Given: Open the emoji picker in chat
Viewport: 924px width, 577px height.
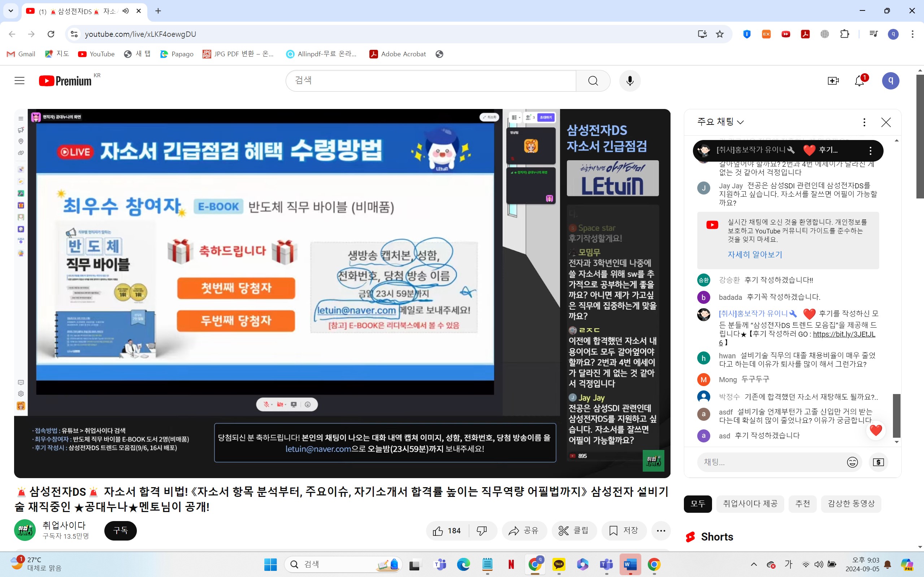Looking at the screenshot, I should pos(852,462).
